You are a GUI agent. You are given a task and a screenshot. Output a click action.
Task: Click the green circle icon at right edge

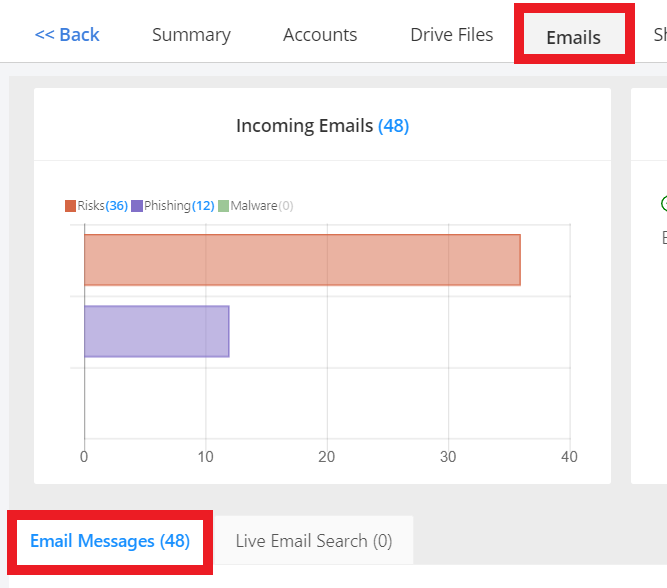pyautogui.click(x=664, y=204)
